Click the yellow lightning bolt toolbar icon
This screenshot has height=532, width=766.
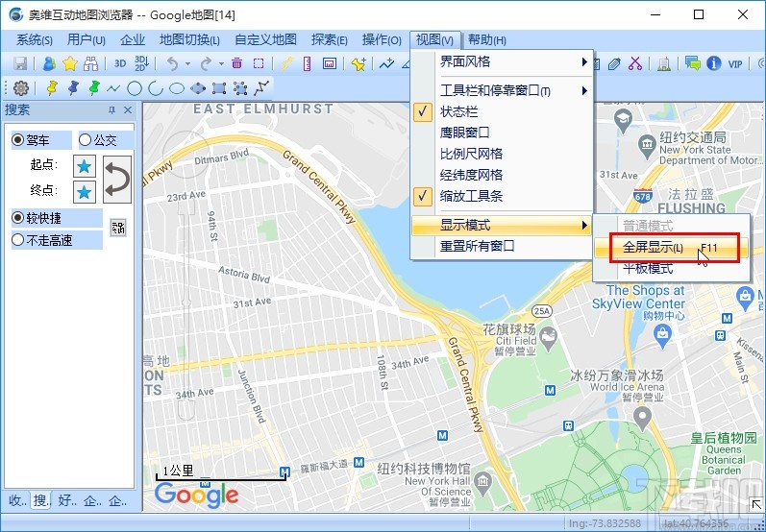pos(286,63)
